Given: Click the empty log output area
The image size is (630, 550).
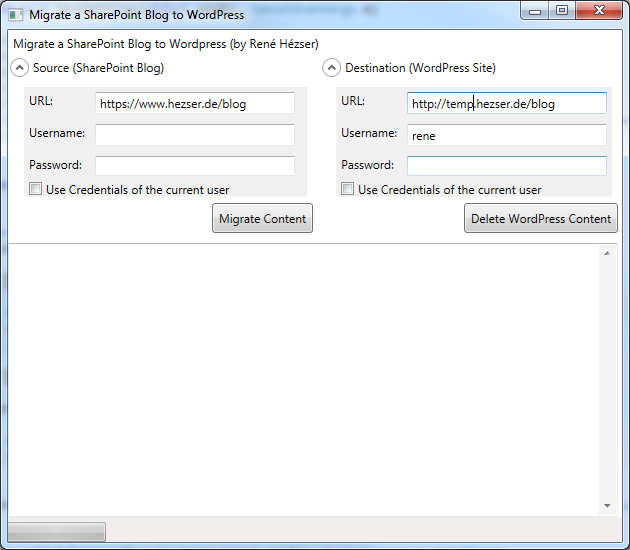Looking at the screenshot, I should [303, 380].
